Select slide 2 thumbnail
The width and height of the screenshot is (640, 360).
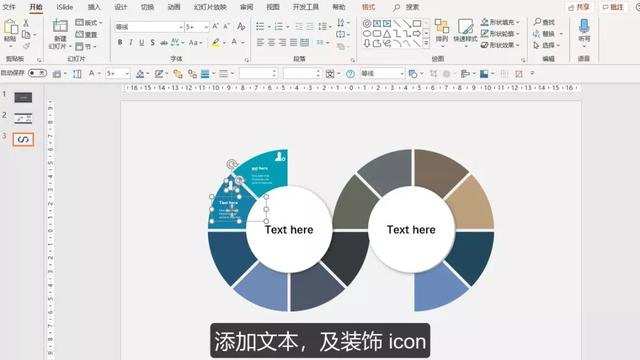(23, 118)
